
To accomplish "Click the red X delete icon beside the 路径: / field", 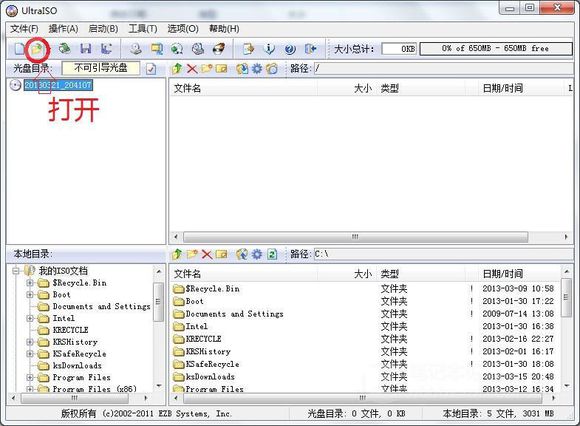I will [x=192, y=68].
